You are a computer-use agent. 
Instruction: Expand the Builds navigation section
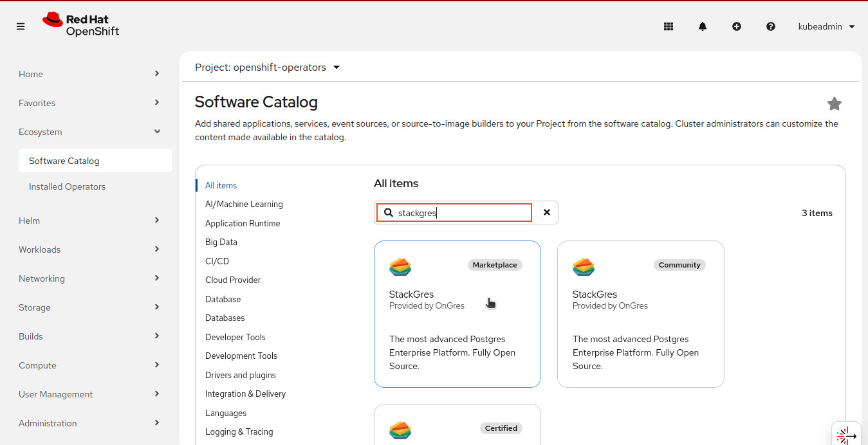pyautogui.click(x=89, y=336)
